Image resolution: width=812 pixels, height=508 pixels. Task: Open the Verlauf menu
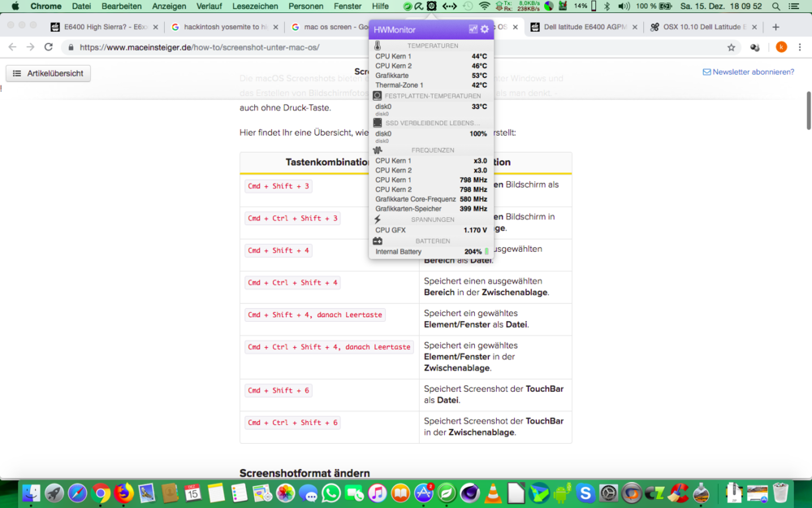tap(209, 6)
